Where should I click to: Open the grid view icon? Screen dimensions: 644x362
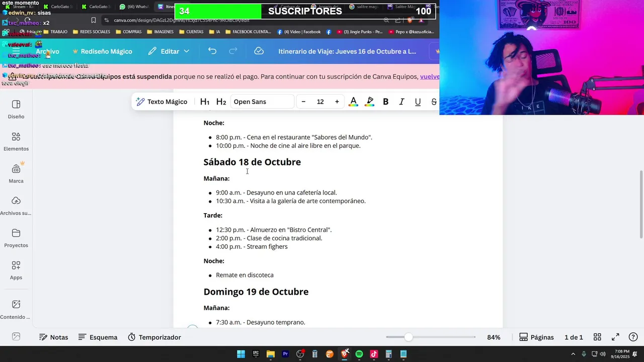coord(597,337)
